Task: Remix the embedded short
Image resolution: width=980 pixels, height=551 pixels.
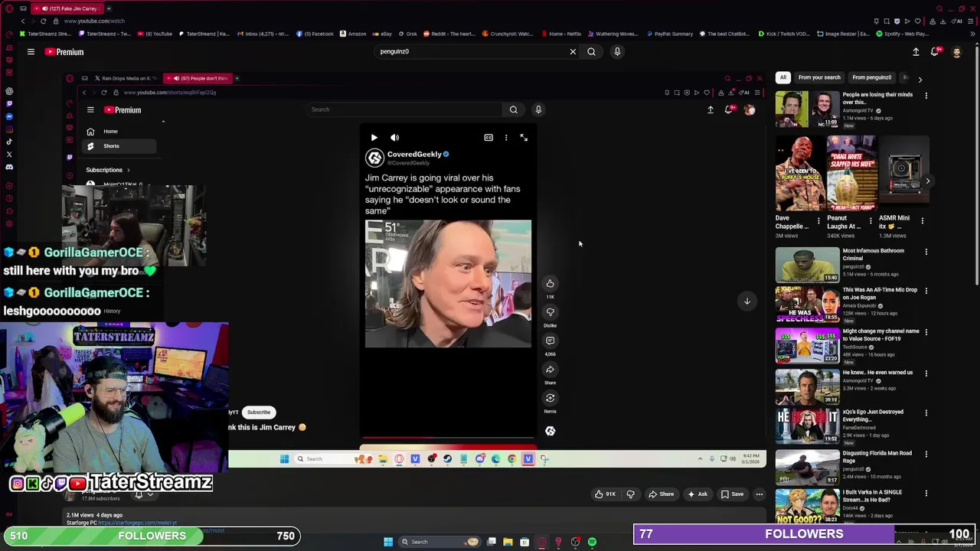Action: pos(550,398)
